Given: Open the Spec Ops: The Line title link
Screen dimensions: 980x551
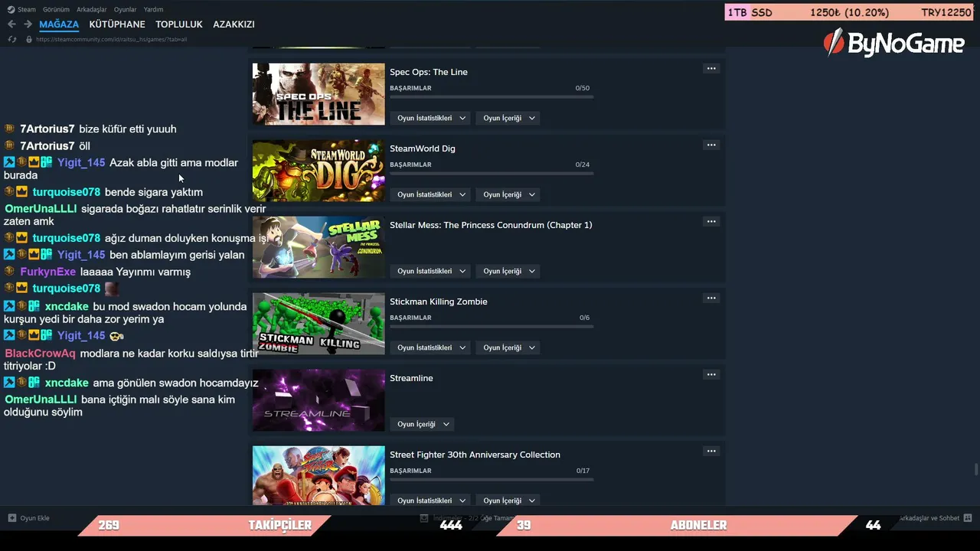Looking at the screenshot, I should 429,72.
